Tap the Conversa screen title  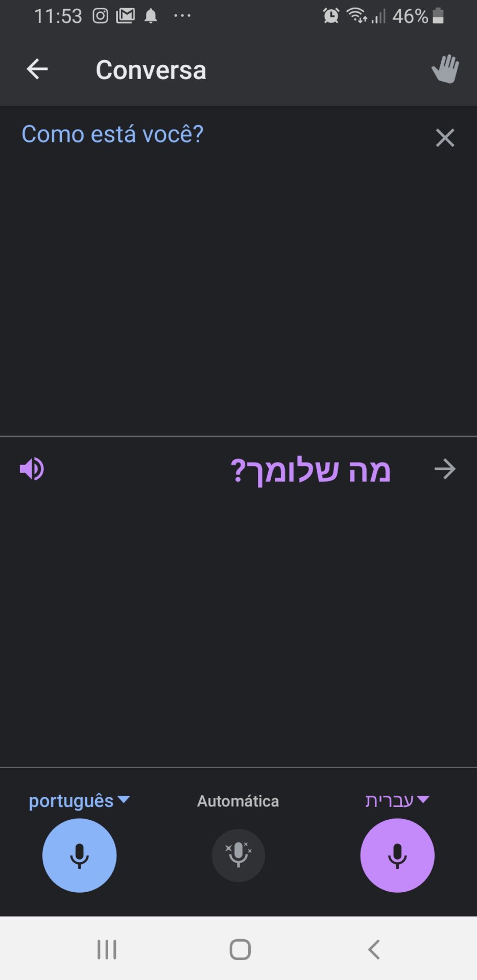[x=151, y=70]
